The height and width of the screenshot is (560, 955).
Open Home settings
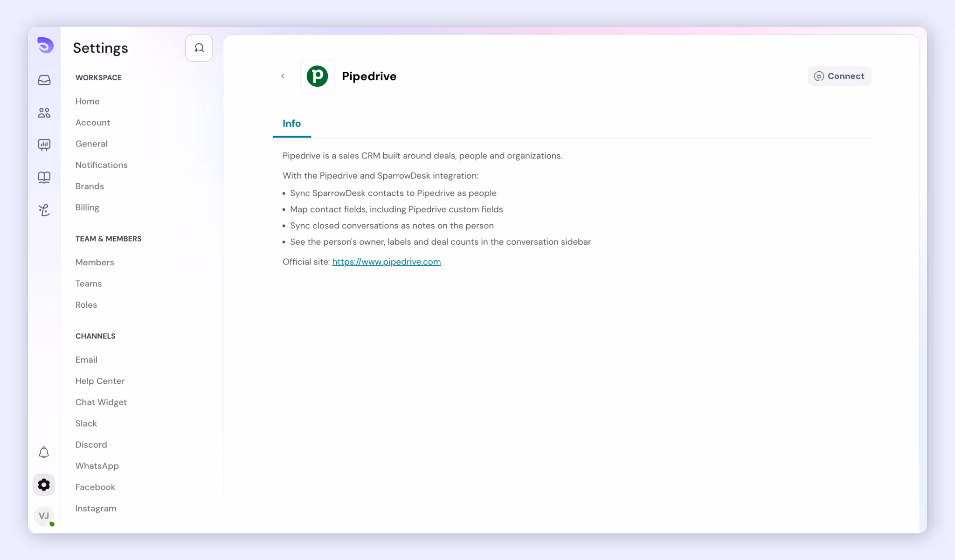pyautogui.click(x=88, y=101)
